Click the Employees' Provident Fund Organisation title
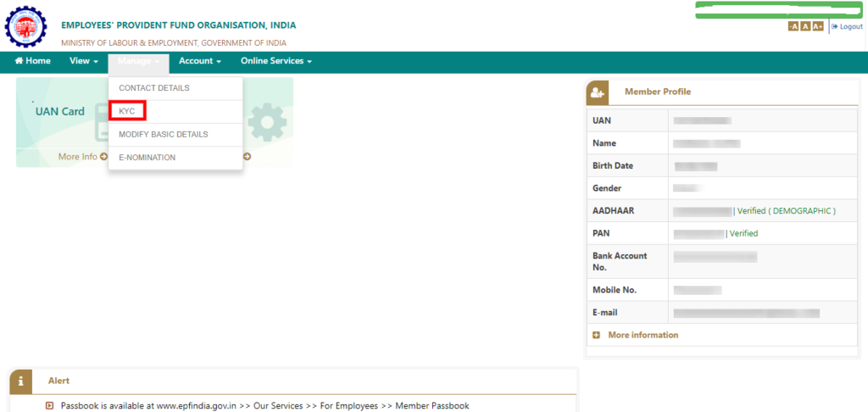868x412 pixels. [179, 25]
